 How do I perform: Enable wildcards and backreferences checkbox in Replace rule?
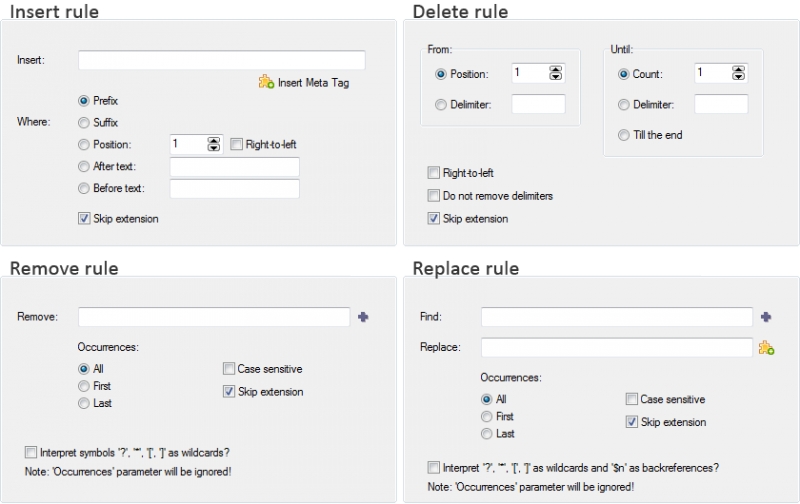pos(433,467)
